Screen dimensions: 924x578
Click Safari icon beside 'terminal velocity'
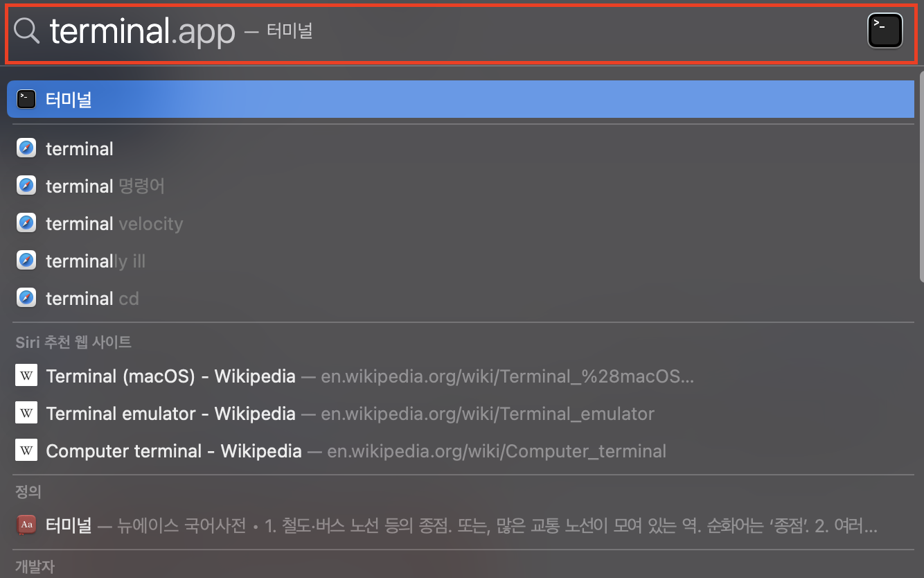26,223
